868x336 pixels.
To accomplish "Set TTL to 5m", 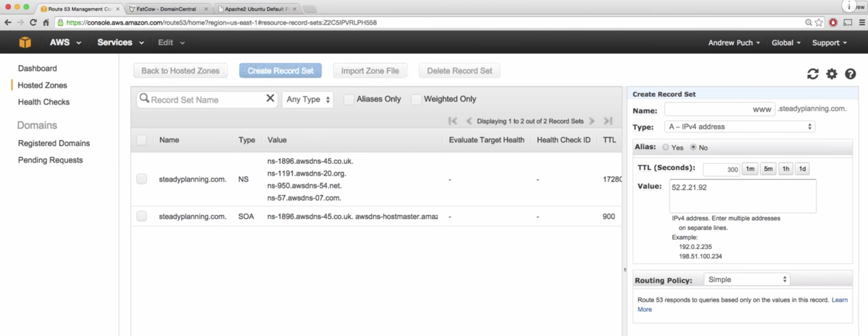I will [768, 169].
